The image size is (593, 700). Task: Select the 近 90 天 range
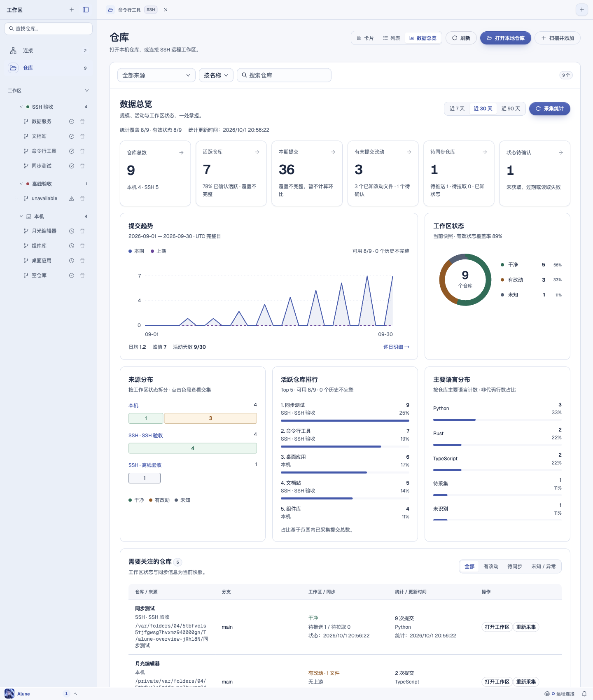point(511,109)
